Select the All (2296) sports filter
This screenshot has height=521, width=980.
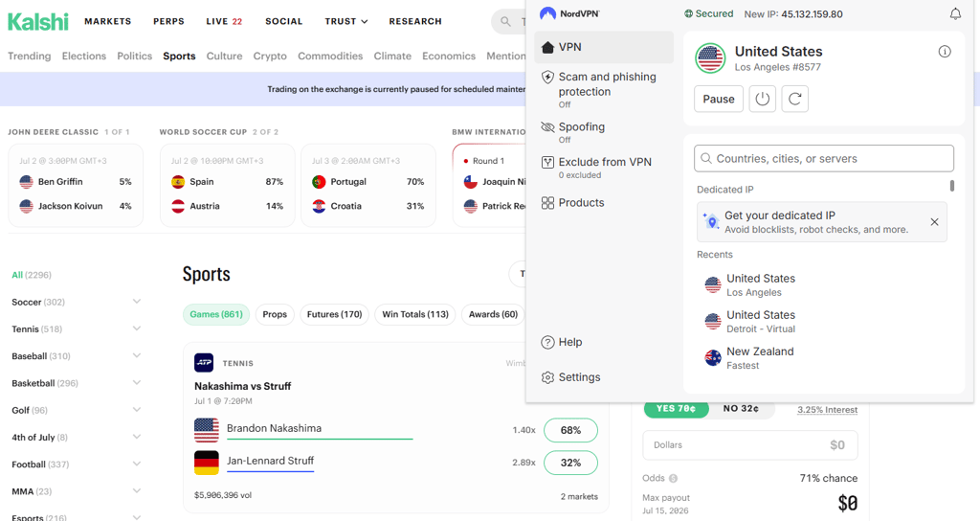(32, 275)
